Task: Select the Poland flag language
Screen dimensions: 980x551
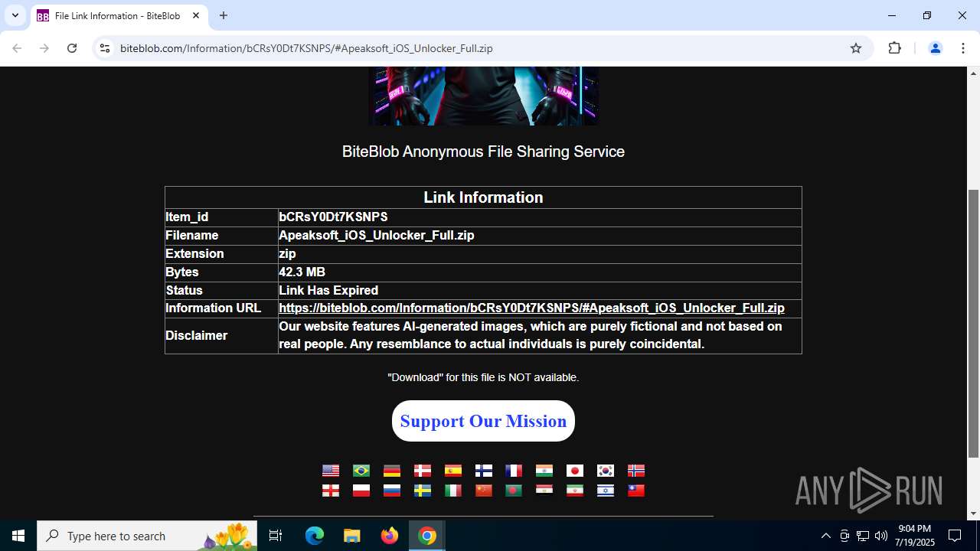Action: (x=361, y=491)
